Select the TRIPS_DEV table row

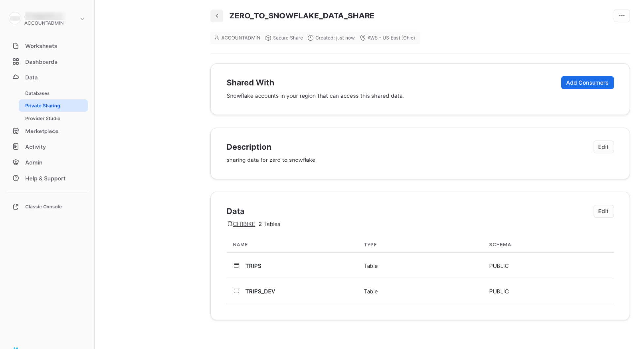click(x=260, y=291)
